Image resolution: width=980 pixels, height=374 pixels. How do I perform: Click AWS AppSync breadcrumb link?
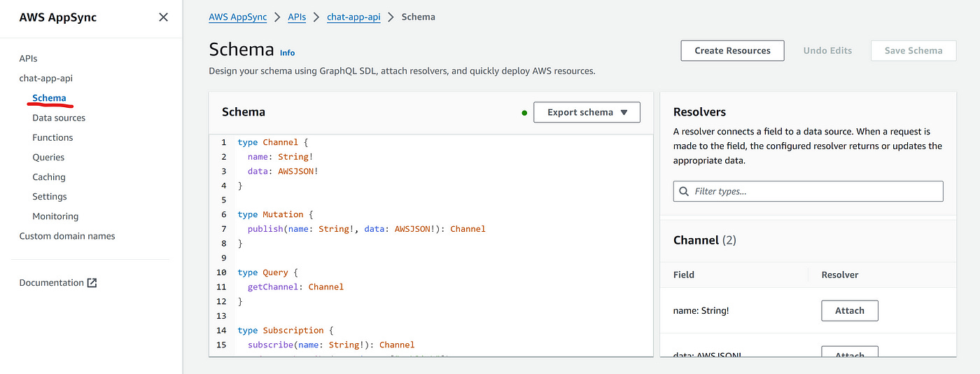(x=238, y=17)
